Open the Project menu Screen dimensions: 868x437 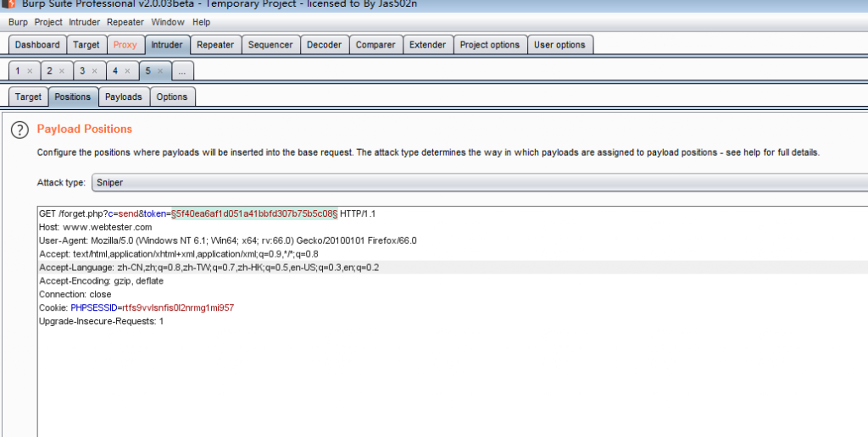(48, 22)
